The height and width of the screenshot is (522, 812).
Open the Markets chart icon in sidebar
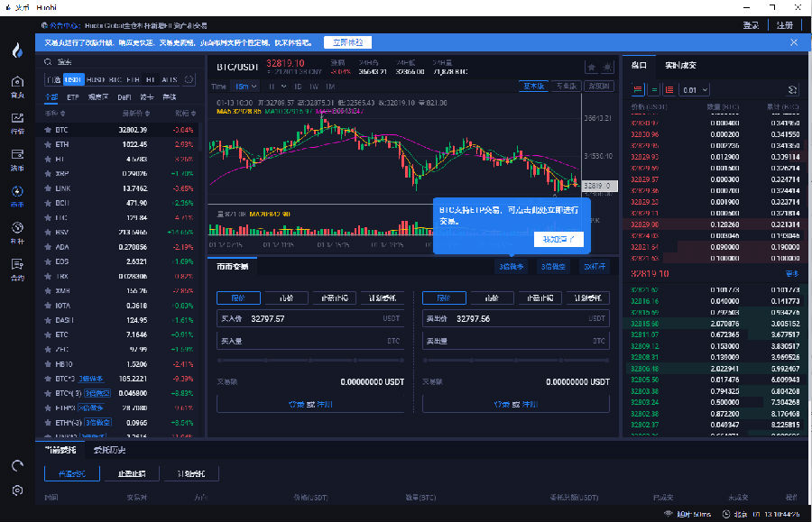tap(17, 118)
